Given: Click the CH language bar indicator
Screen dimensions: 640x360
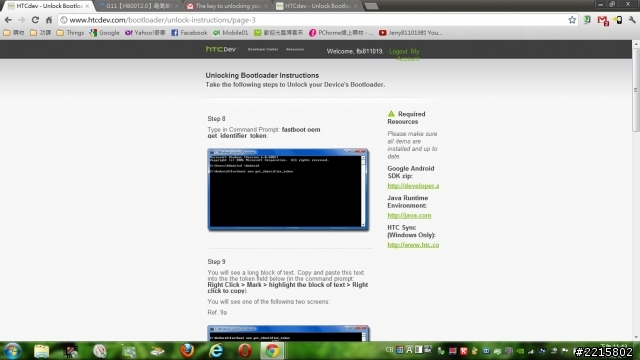Looking at the screenshot, I should coord(389,350).
